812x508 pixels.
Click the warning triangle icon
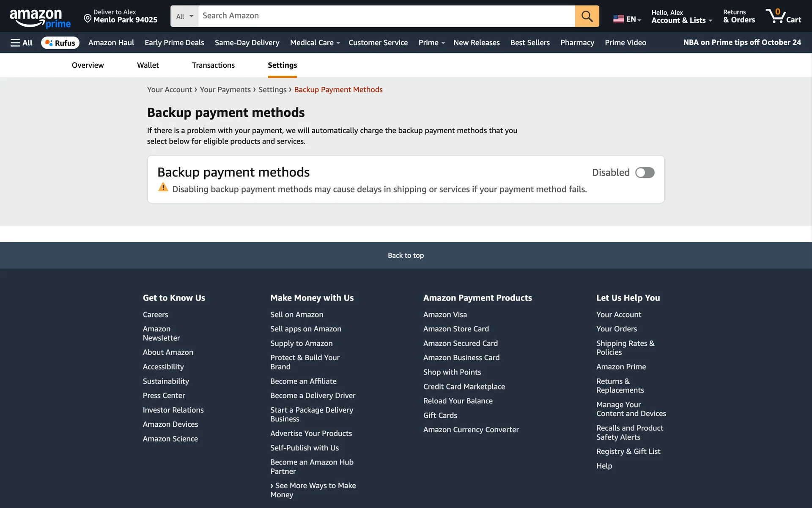(x=163, y=188)
